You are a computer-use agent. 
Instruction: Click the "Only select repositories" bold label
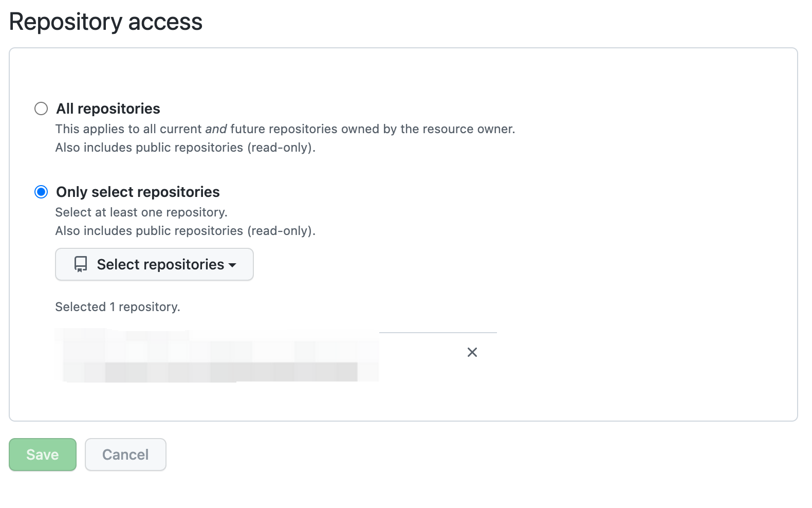[138, 192]
